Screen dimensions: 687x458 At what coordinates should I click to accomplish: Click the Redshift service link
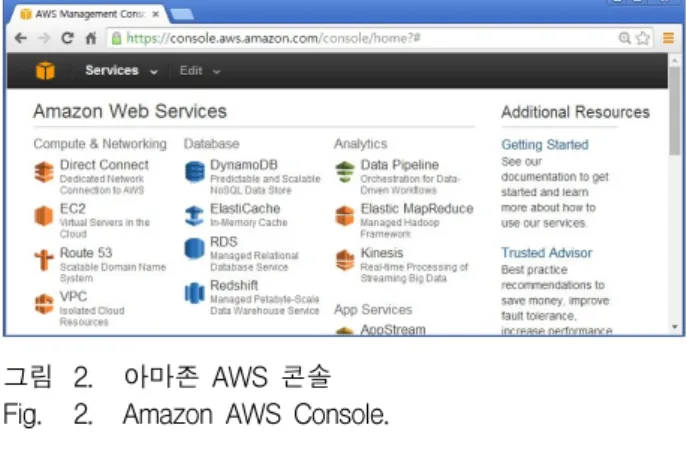coord(234,285)
